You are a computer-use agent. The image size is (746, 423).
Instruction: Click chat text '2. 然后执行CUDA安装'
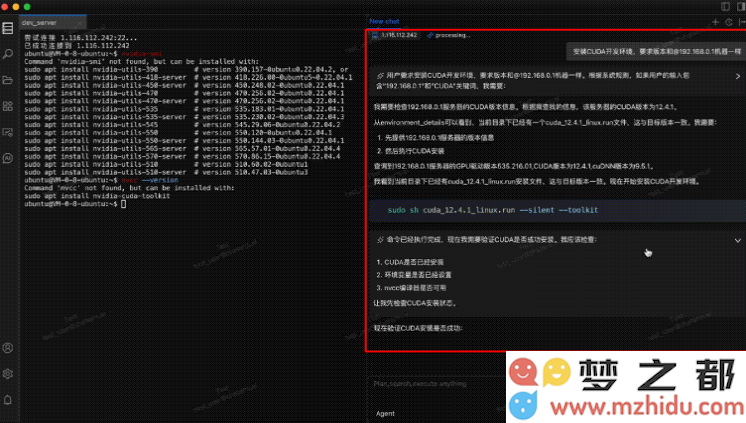point(411,151)
